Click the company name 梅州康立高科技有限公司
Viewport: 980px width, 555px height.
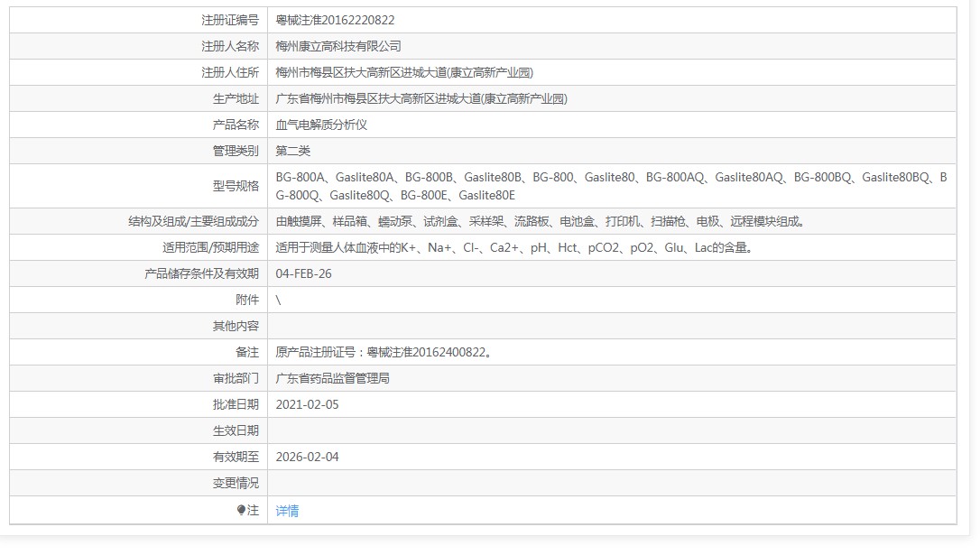coord(338,46)
